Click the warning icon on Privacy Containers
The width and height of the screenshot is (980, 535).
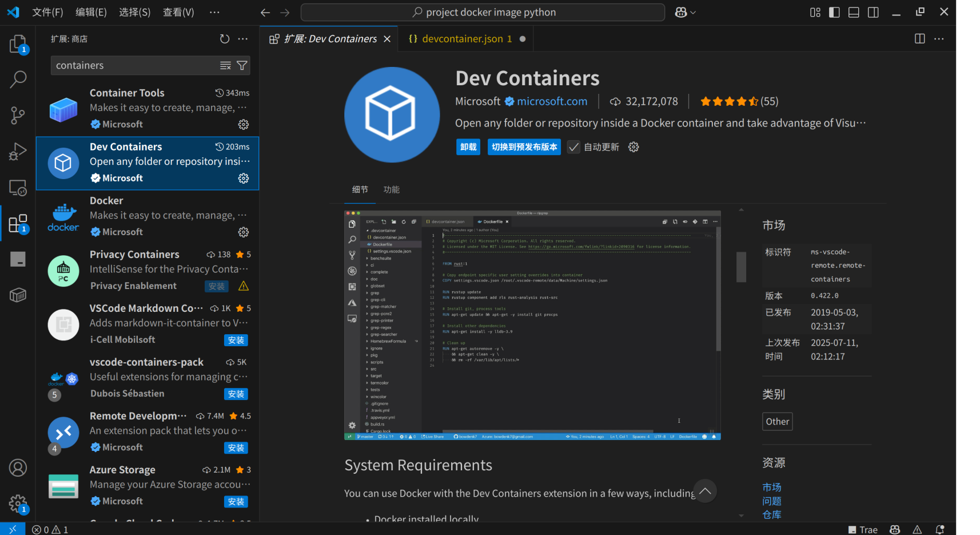(x=244, y=286)
